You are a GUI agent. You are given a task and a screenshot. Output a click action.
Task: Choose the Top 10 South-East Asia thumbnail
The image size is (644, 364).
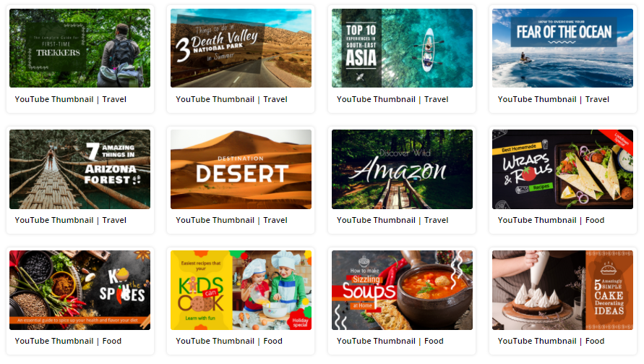[402, 48]
